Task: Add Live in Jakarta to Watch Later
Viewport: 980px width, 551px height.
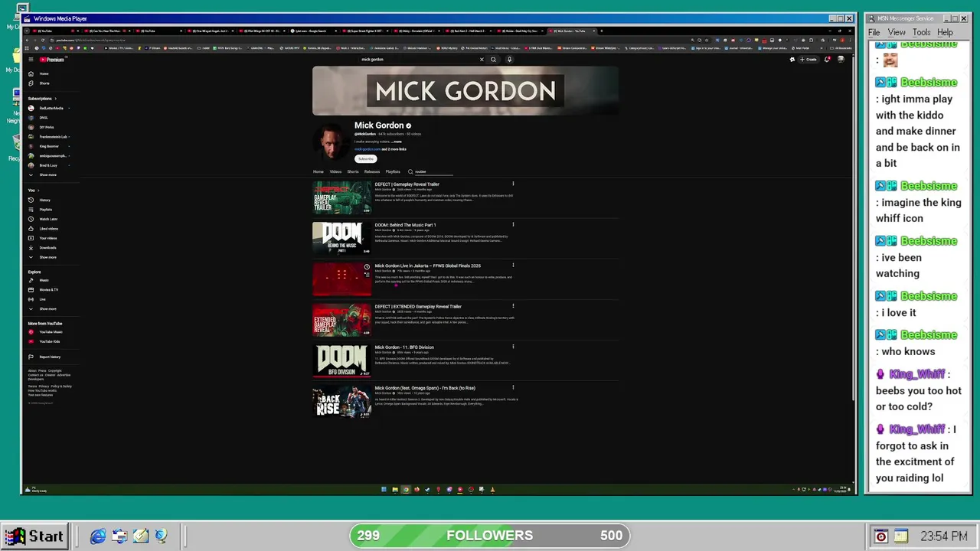Action: pos(367,266)
